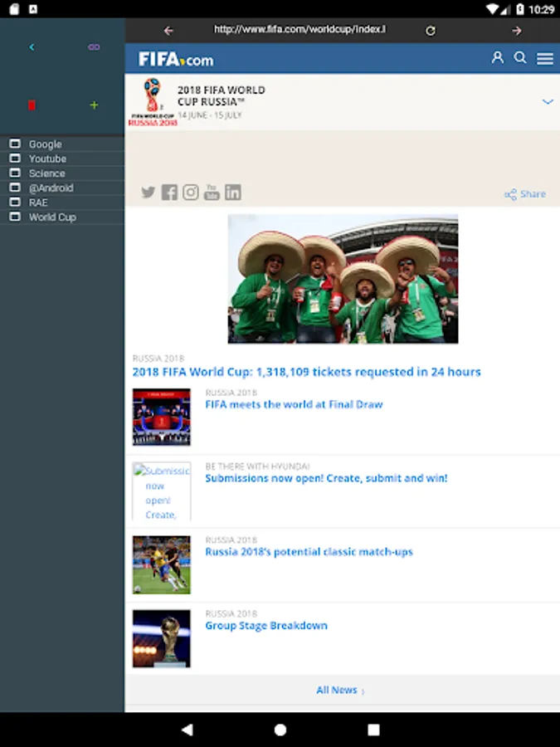This screenshot has height=747, width=560.
Task: Open the FIFA hamburger menu
Action: click(545, 59)
